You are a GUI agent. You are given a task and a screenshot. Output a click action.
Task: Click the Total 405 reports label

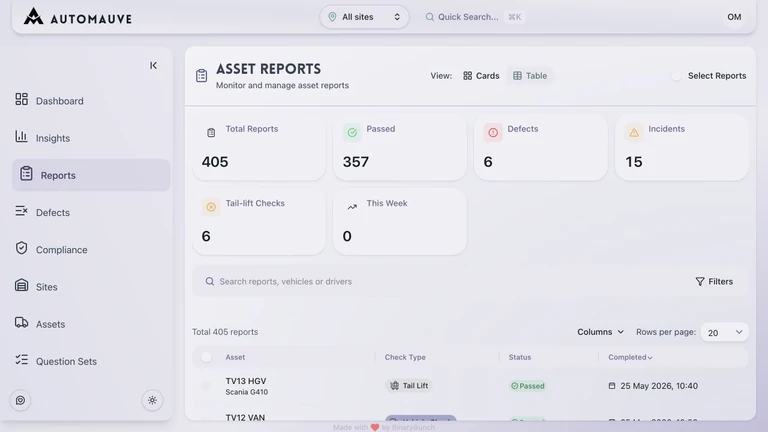[x=225, y=332]
